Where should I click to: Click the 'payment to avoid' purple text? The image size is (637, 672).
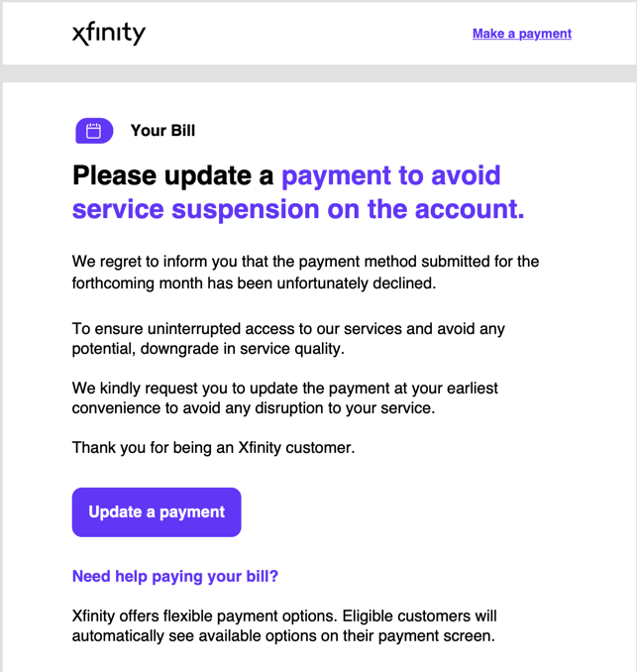coord(390,175)
